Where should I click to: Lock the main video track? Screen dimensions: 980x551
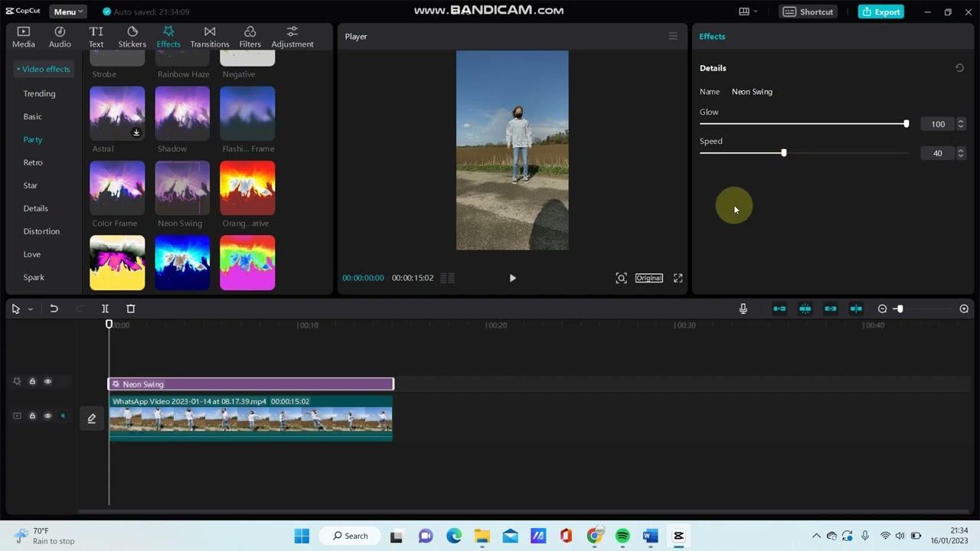32,416
